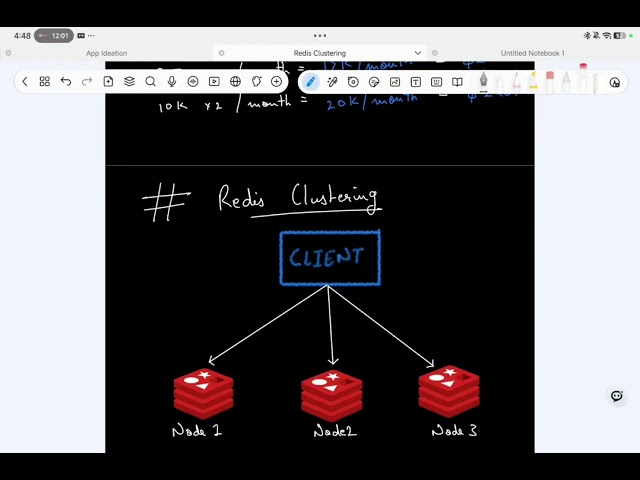Screen dimensions: 640x480
Task: Select the lasso selection tool
Action: tap(353, 82)
